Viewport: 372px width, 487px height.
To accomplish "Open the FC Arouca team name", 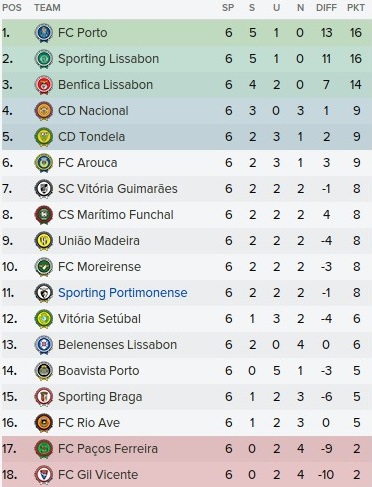I will (88, 163).
